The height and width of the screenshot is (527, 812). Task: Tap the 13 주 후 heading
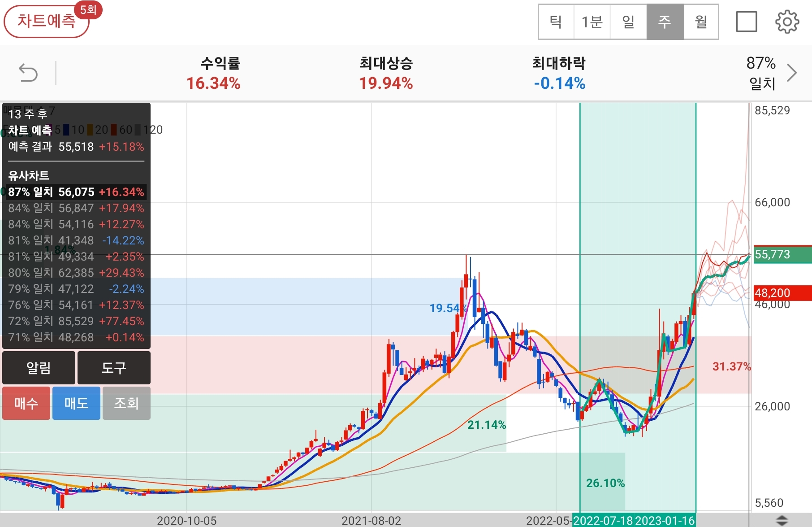point(28,114)
